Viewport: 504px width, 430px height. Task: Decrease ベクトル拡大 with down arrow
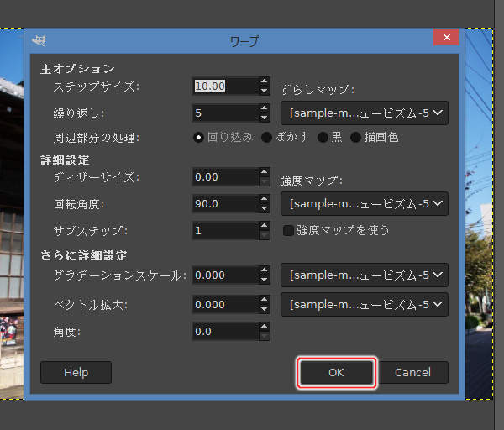[x=265, y=309]
